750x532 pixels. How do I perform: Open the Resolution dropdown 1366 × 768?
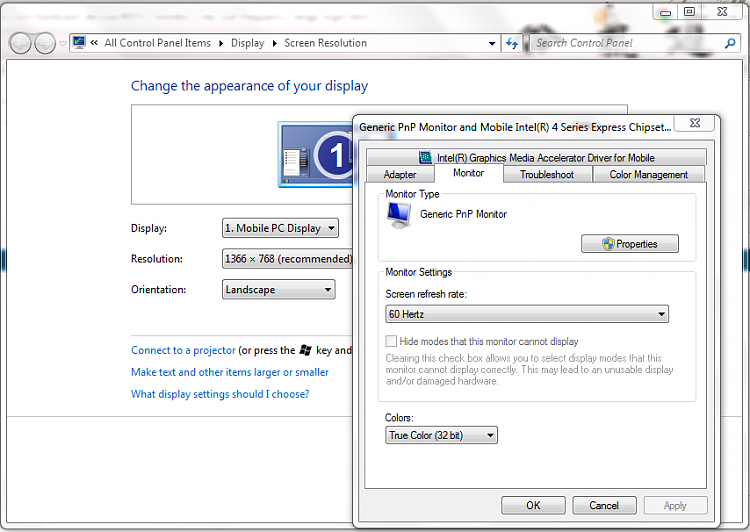tap(287, 259)
